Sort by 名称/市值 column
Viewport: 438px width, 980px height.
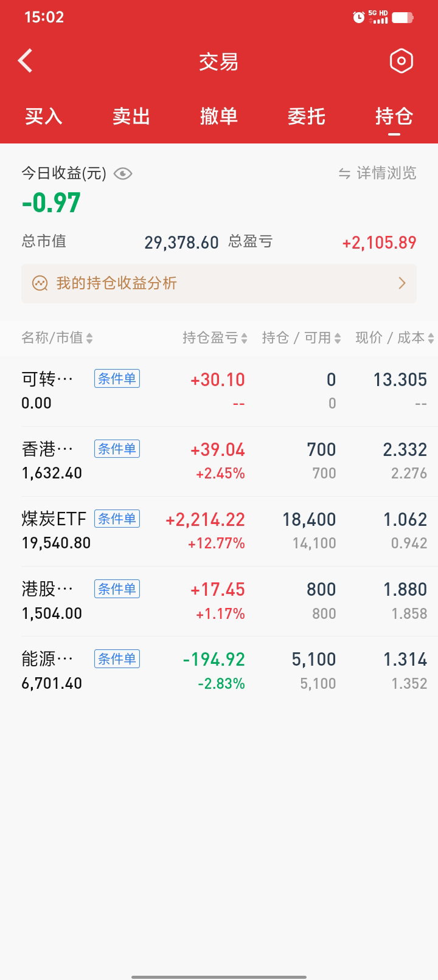coord(57,338)
